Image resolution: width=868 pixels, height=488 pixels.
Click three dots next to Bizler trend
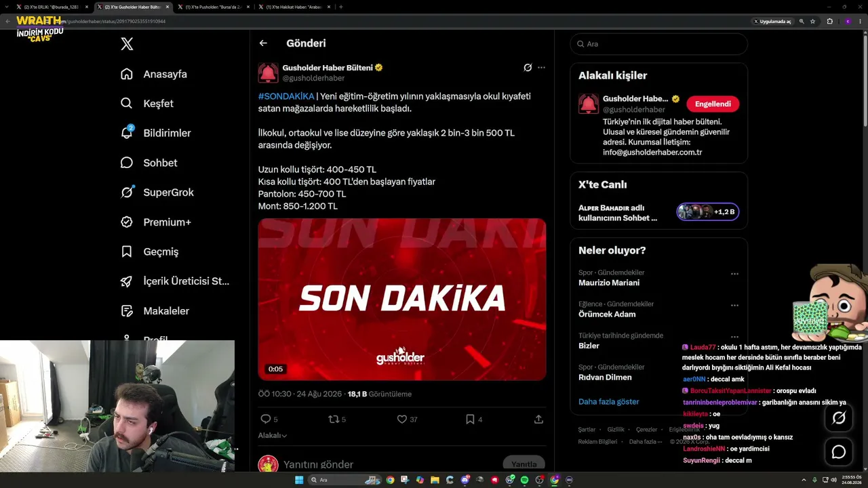coord(734,337)
